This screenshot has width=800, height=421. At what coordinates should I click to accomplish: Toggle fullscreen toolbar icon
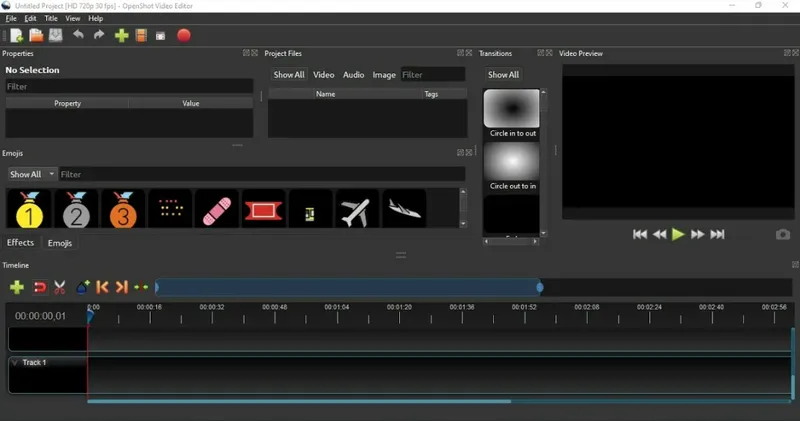click(161, 36)
